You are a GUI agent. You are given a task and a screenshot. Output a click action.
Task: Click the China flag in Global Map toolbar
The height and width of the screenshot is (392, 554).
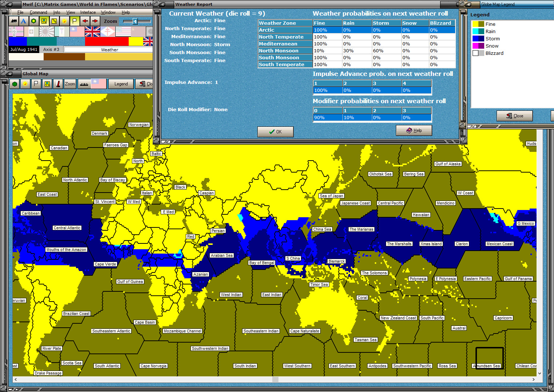tap(99, 84)
